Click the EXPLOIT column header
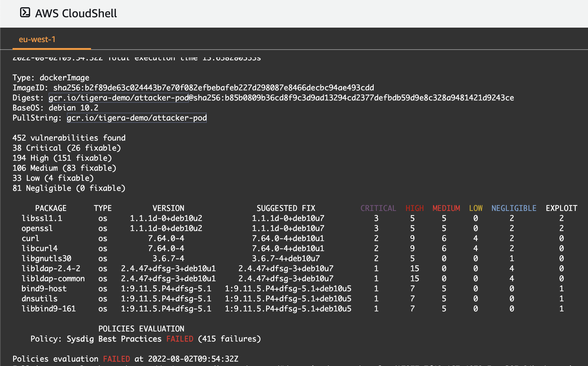The width and height of the screenshot is (588, 366). [x=561, y=208]
